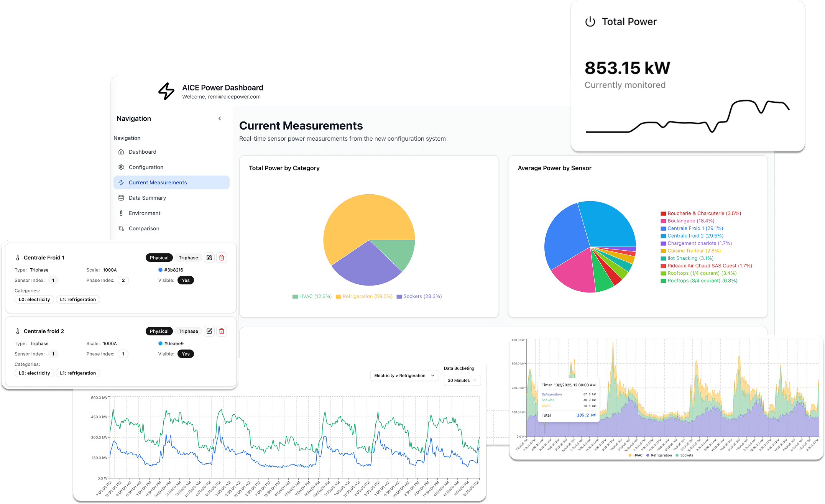Toggle Visible Yes on Centrale froid 2
Viewport: 825px width, 504px height.
coord(186,354)
